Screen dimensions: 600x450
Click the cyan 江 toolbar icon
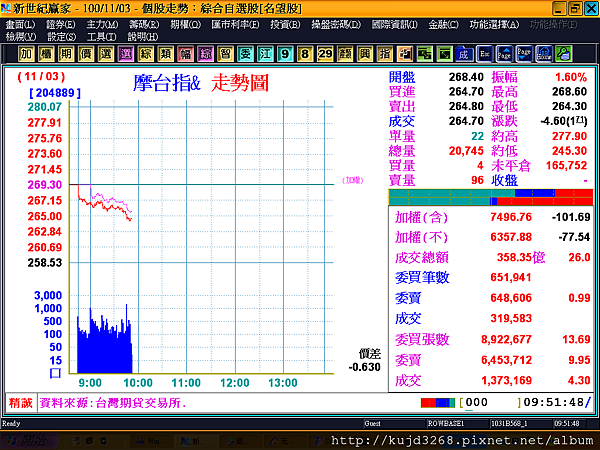point(265,54)
